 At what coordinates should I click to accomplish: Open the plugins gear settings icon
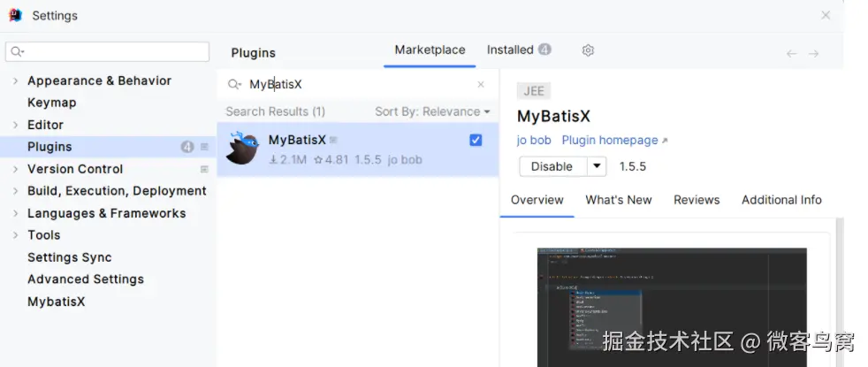point(588,50)
